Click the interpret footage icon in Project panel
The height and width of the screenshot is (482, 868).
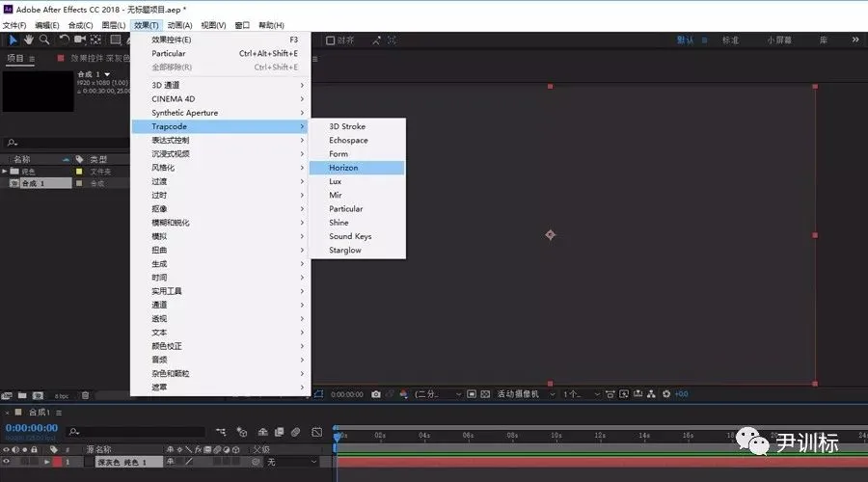tap(7, 395)
